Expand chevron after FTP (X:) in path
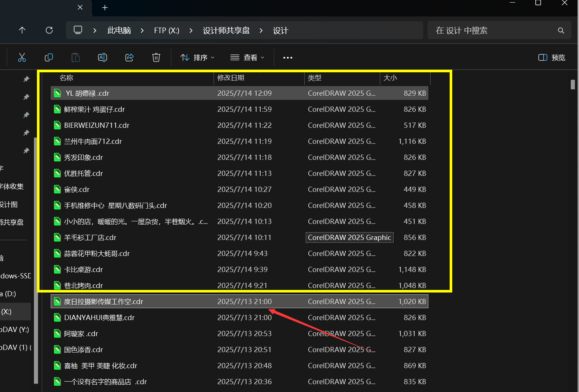 [x=191, y=31]
